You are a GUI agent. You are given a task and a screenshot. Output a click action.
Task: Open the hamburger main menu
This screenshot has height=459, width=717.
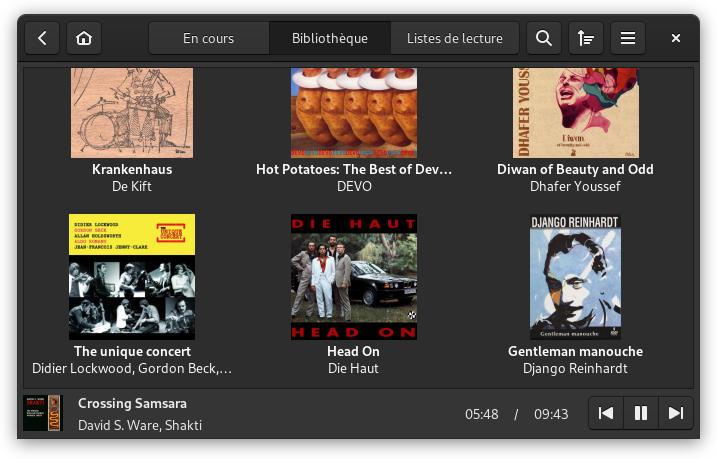pyautogui.click(x=628, y=38)
